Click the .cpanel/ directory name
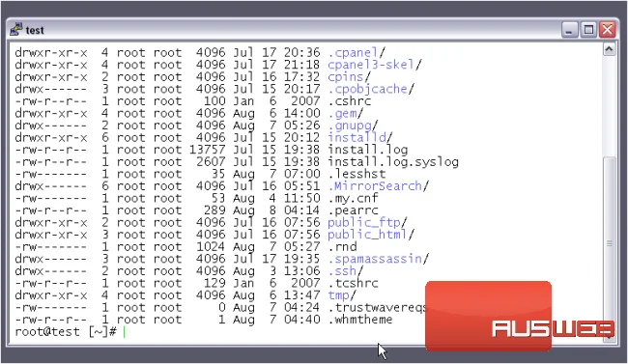 point(357,52)
